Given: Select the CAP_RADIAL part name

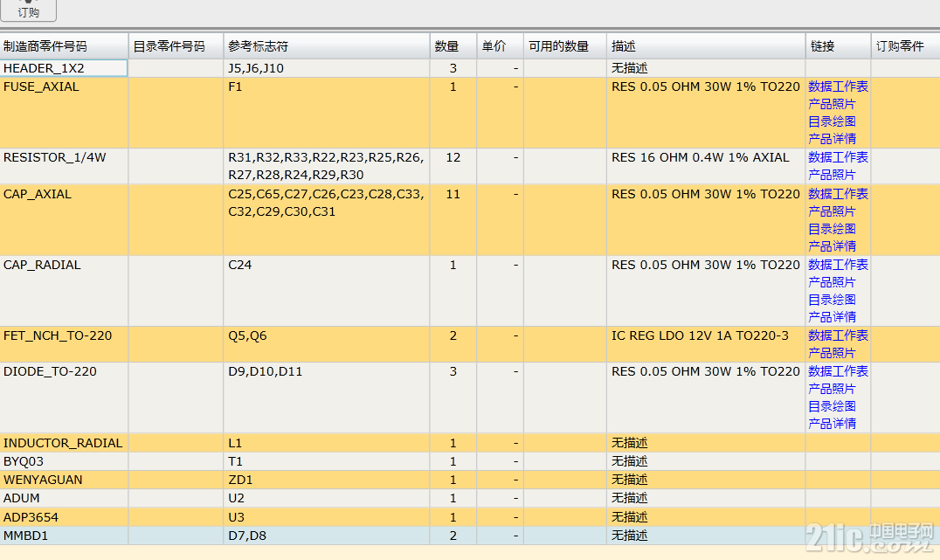Looking at the screenshot, I should coord(42,265).
